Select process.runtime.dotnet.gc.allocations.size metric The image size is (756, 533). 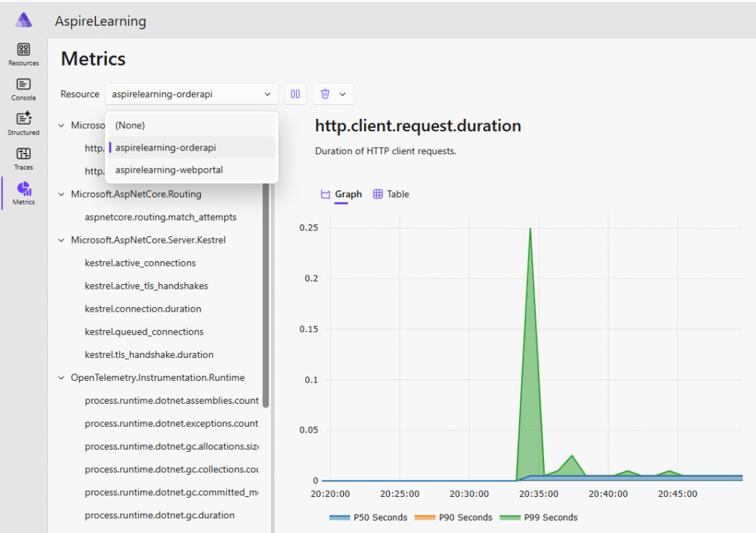point(171,446)
